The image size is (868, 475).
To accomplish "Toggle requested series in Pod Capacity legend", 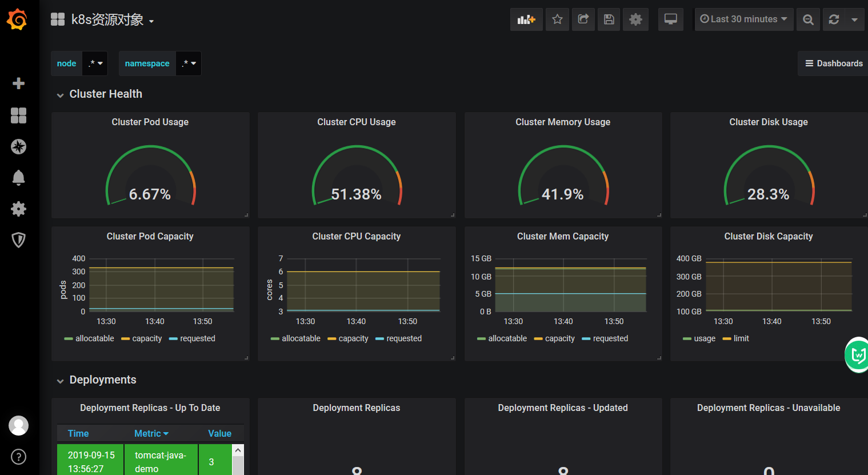I will click(198, 338).
